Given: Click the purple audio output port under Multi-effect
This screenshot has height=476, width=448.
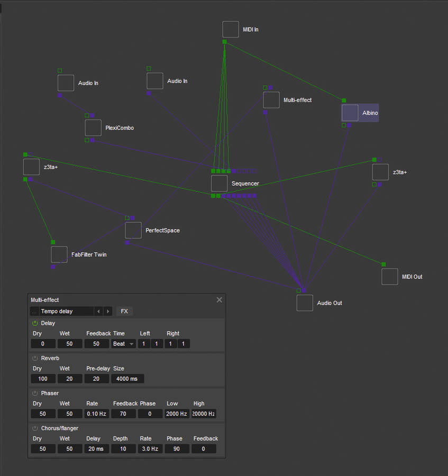Looking at the screenshot, I should 266,112.
